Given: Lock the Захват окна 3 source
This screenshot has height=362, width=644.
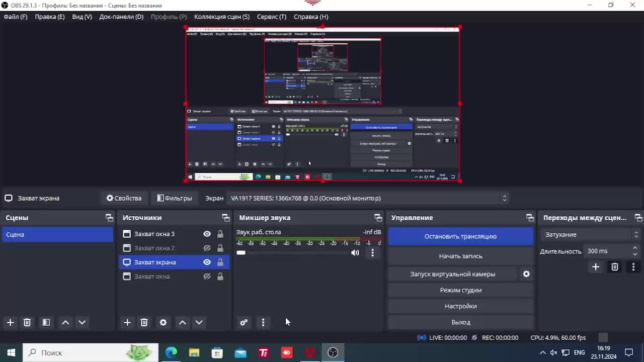Looking at the screenshot, I should 220,234.
